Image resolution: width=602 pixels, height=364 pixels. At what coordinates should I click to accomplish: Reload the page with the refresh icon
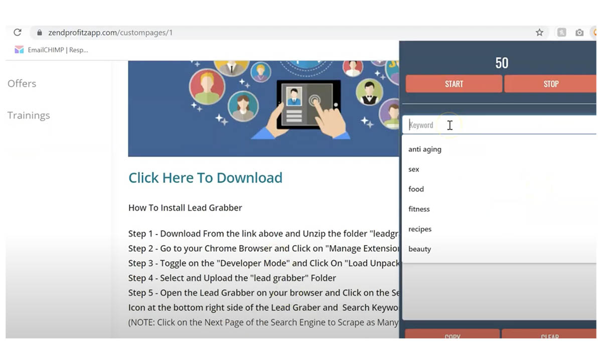coord(18,32)
